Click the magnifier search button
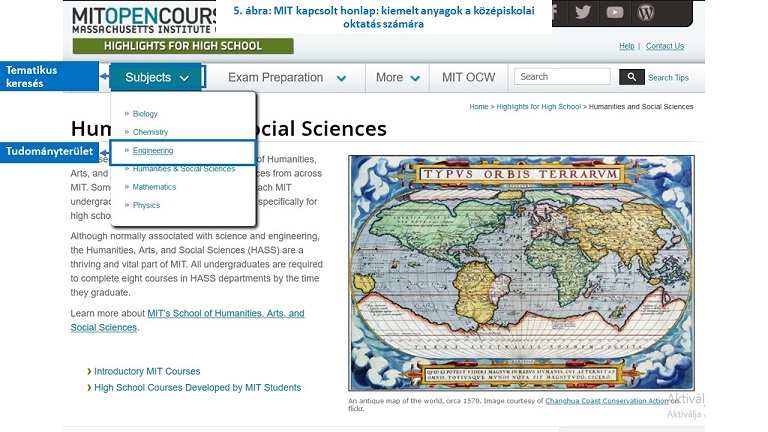Image resolution: width=768 pixels, height=432 pixels. [631, 77]
